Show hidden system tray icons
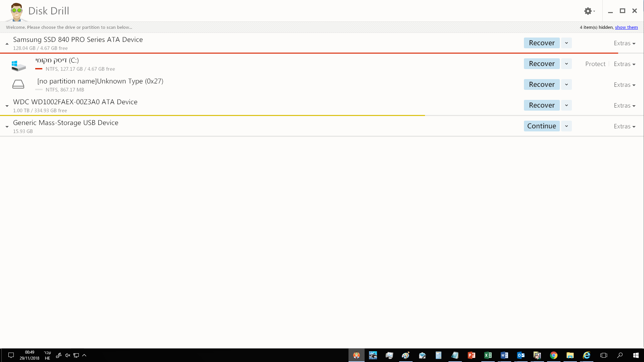 point(84,355)
